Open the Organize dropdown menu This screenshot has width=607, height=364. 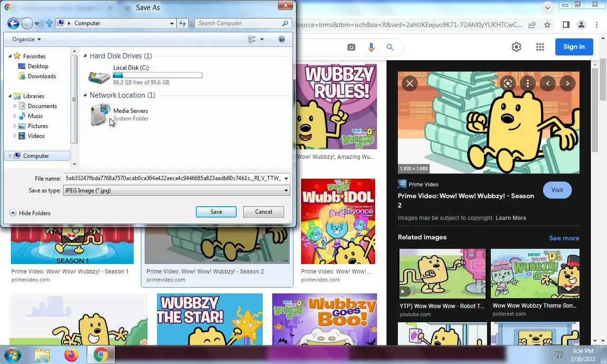(27, 39)
